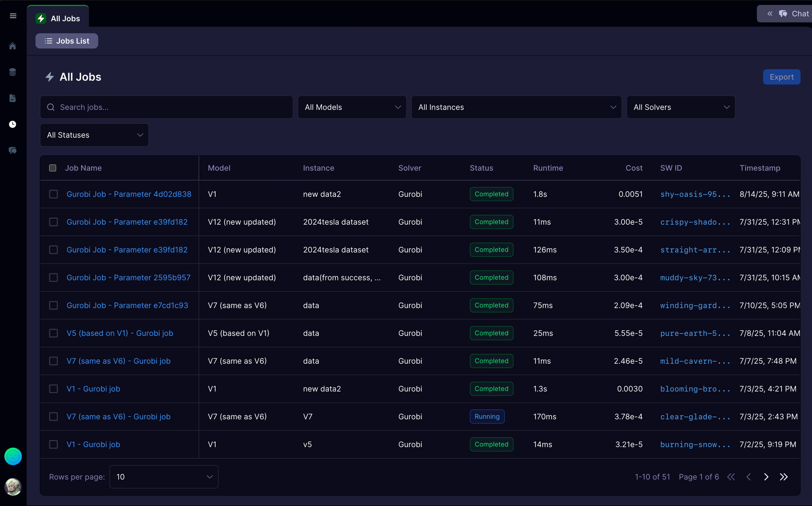Open the database stack sidebar icon
This screenshot has width=812, height=506.
pyautogui.click(x=13, y=72)
